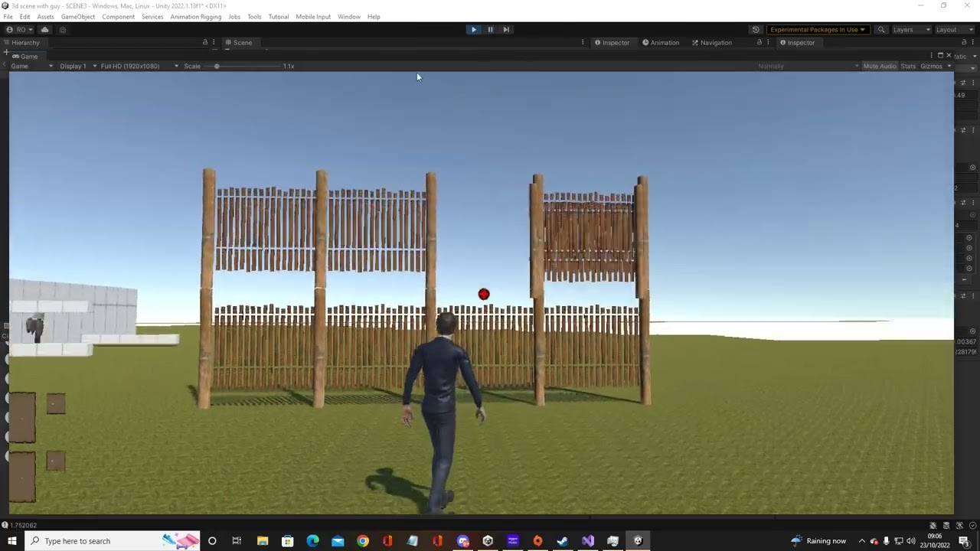Toggle the lock icon of the rightmost Inspector panel

coord(964,43)
